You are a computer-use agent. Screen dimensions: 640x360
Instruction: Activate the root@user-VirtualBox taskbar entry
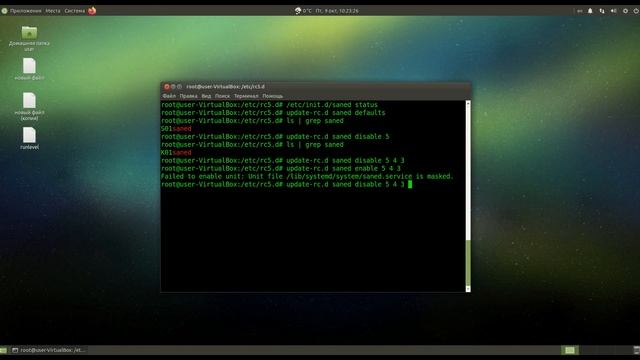[48, 350]
